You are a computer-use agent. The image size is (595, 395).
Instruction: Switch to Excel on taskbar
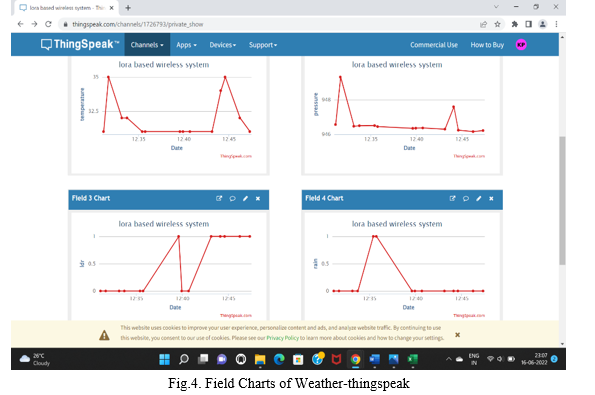[x=412, y=359]
